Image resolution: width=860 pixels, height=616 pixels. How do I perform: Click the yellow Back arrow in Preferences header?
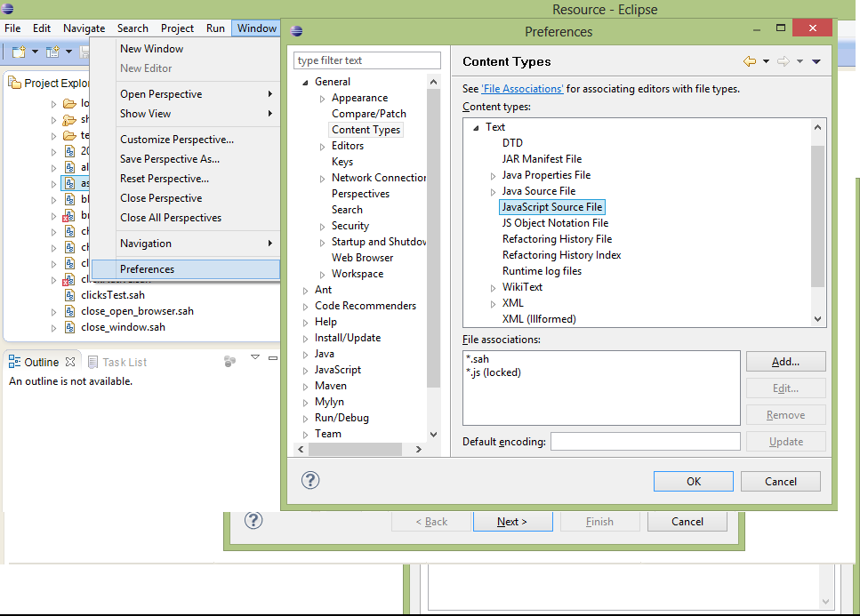[749, 61]
